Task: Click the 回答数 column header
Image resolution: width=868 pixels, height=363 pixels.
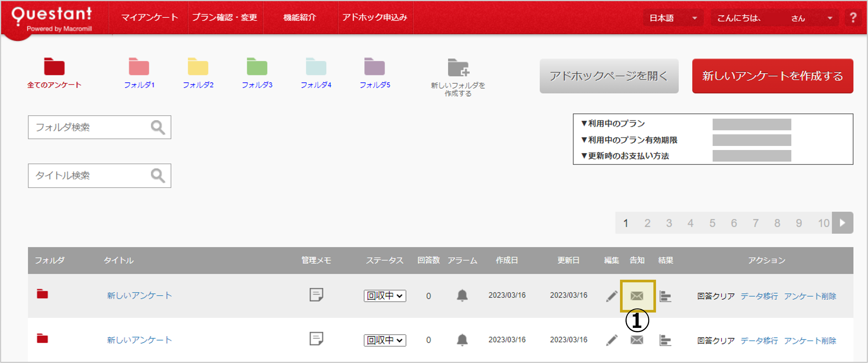Action: point(429,260)
